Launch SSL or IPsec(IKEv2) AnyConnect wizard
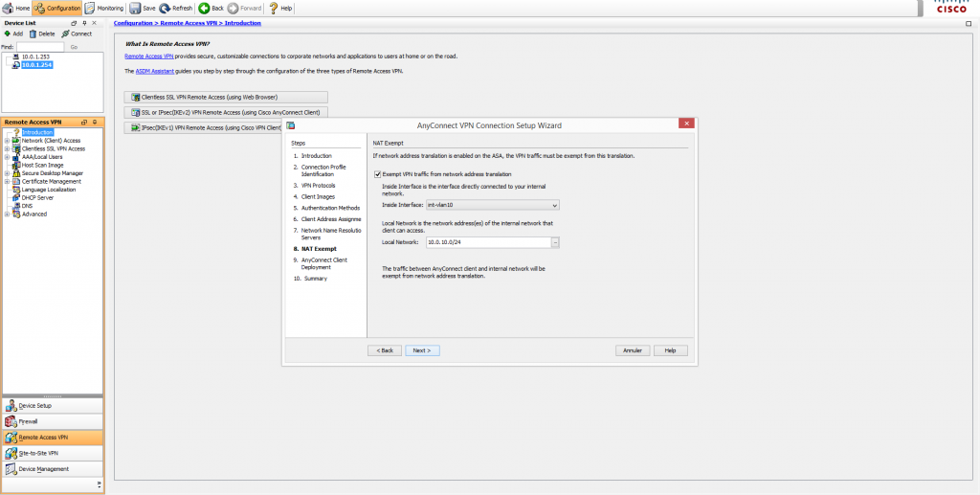980x495 pixels. [x=226, y=113]
